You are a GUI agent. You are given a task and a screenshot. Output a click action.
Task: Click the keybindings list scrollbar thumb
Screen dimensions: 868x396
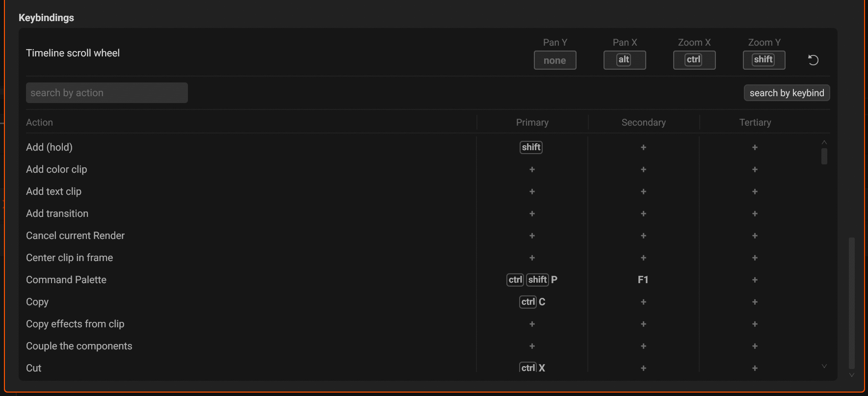point(824,156)
